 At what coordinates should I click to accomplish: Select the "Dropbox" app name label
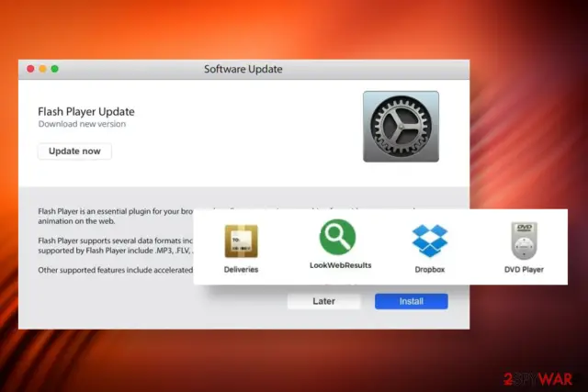tap(430, 270)
